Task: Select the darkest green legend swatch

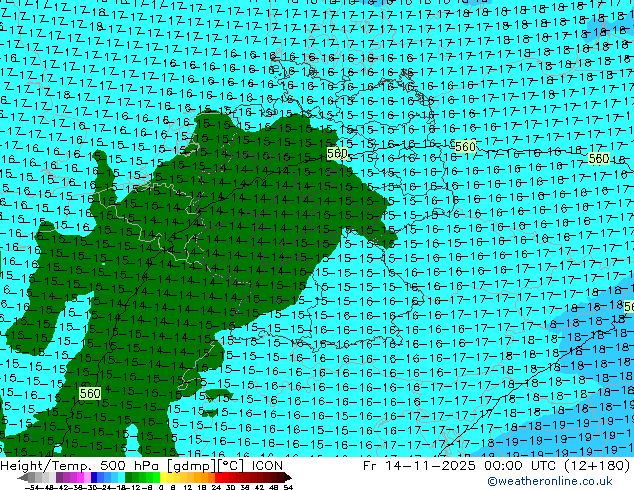Action: (129, 478)
